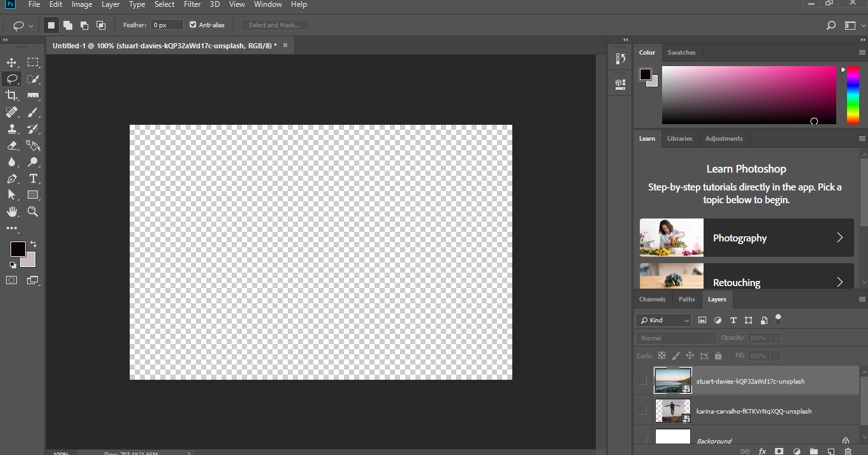Select the Horizontal Type tool
This screenshot has height=455, width=868.
(33, 179)
